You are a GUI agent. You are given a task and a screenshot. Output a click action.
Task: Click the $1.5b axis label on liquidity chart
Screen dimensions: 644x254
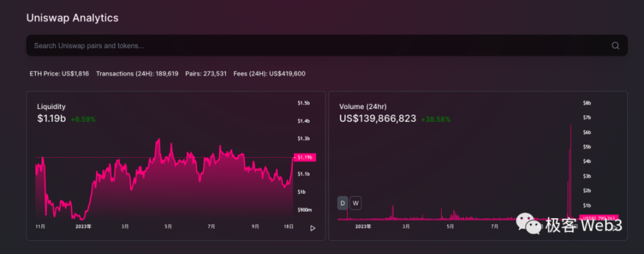pyautogui.click(x=303, y=103)
